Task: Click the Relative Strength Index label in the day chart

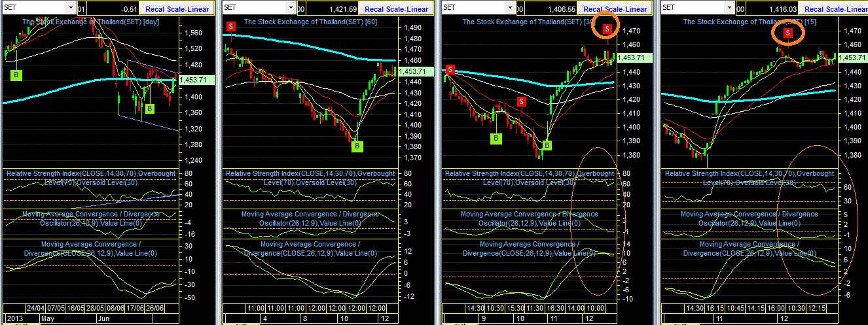Action: click(90, 178)
